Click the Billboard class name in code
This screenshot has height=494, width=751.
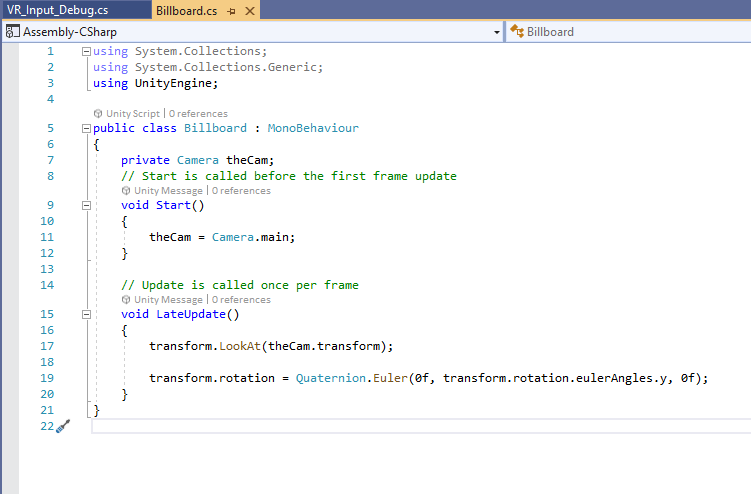(216, 128)
